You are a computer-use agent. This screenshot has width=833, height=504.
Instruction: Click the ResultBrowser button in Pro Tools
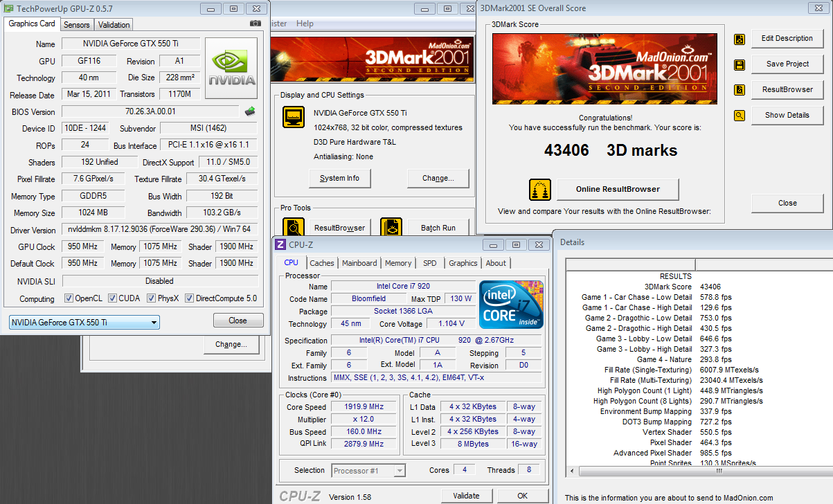tap(340, 228)
